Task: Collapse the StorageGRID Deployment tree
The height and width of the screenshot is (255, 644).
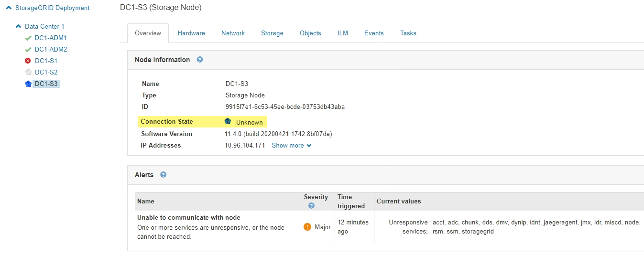Action: [x=9, y=8]
